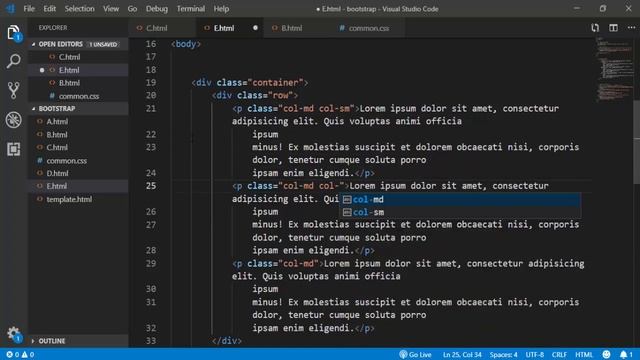Viewport: 640px width, 360px height.
Task: Select C.html in Open Editors
Action: click(x=78, y=57)
